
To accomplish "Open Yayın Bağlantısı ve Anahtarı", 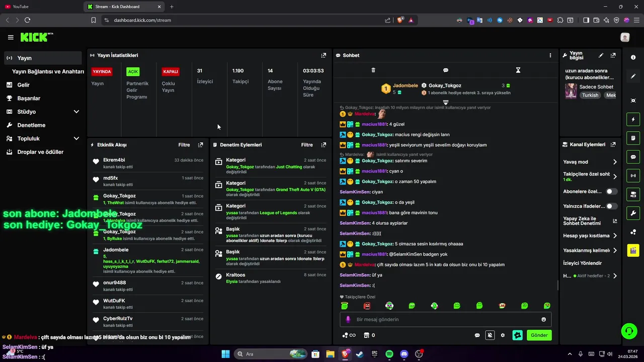I will pyautogui.click(x=48, y=71).
